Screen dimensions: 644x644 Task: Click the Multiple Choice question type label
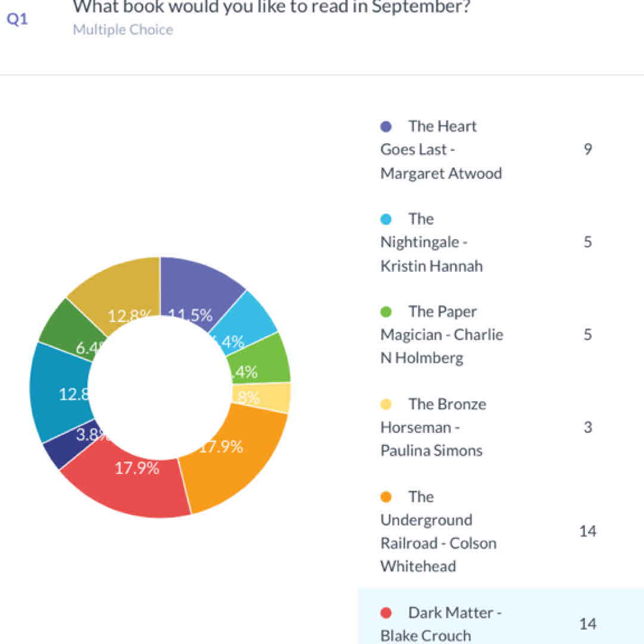pyautogui.click(x=123, y=30)
